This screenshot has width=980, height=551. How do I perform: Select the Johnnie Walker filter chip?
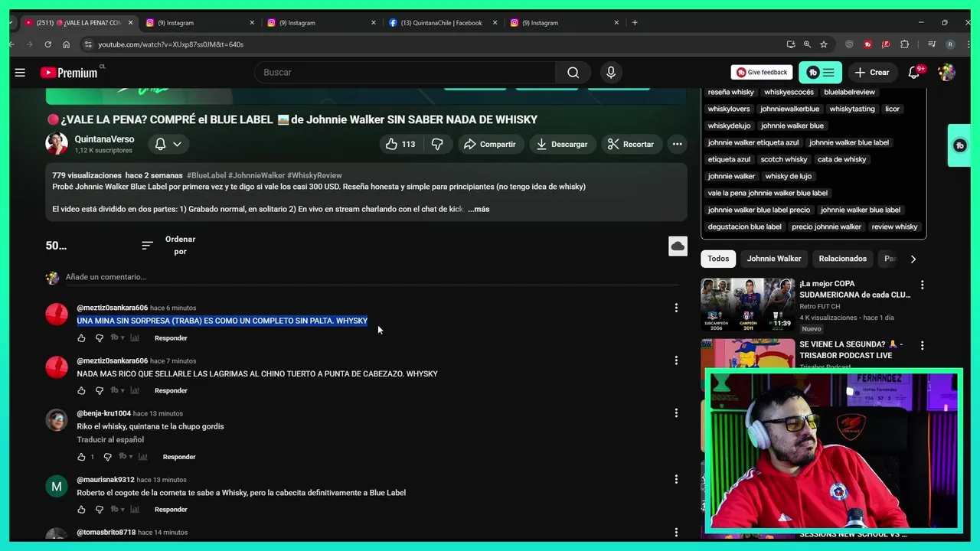click(x=774, y=259)
